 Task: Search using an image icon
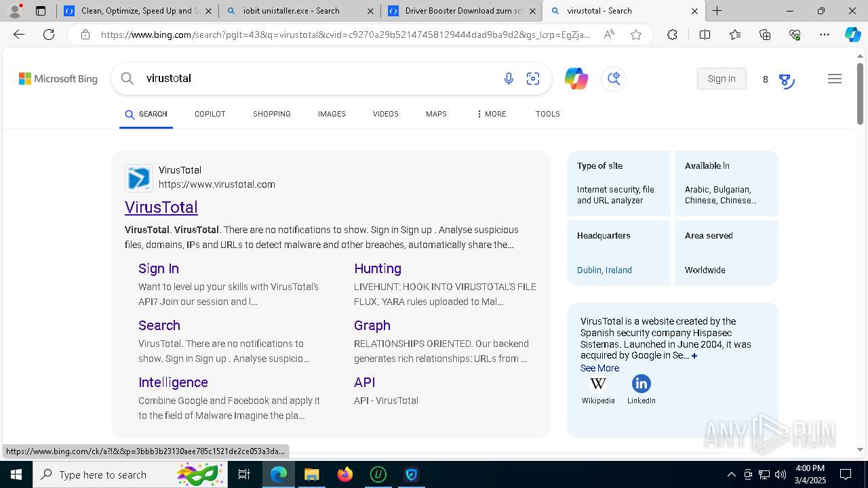pyautogui.click(x=533, y=79)
